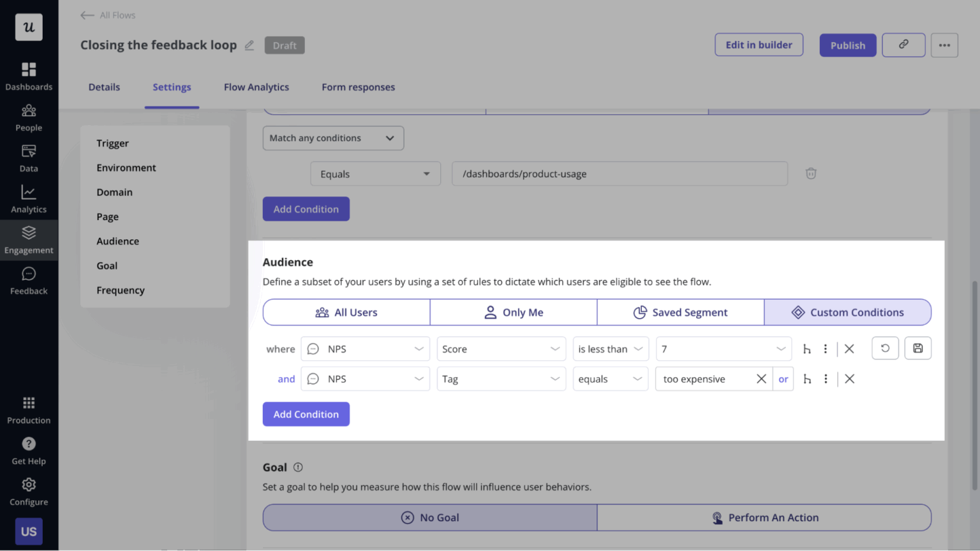
Task: Save the audience conditions with disk icon
Action: click(x=917, y=348)
